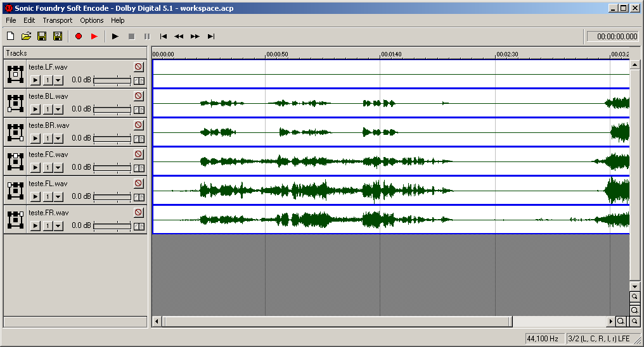
Task: Fast forward using the double-right arrows
Action: click(x=195, y=37)
